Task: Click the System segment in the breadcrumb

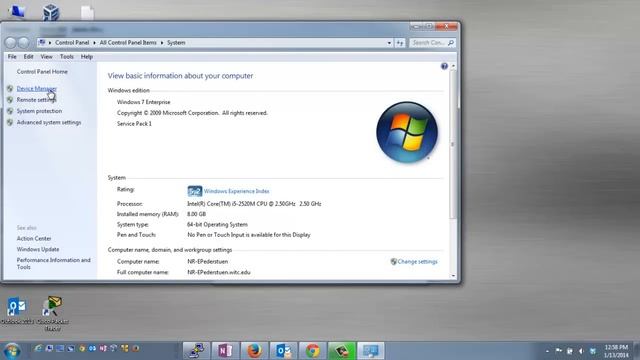Action: (x=176, y=42)
